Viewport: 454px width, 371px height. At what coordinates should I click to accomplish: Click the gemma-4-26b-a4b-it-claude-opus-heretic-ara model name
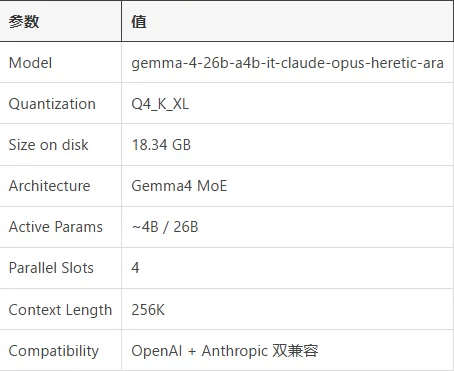pos(287,63)
